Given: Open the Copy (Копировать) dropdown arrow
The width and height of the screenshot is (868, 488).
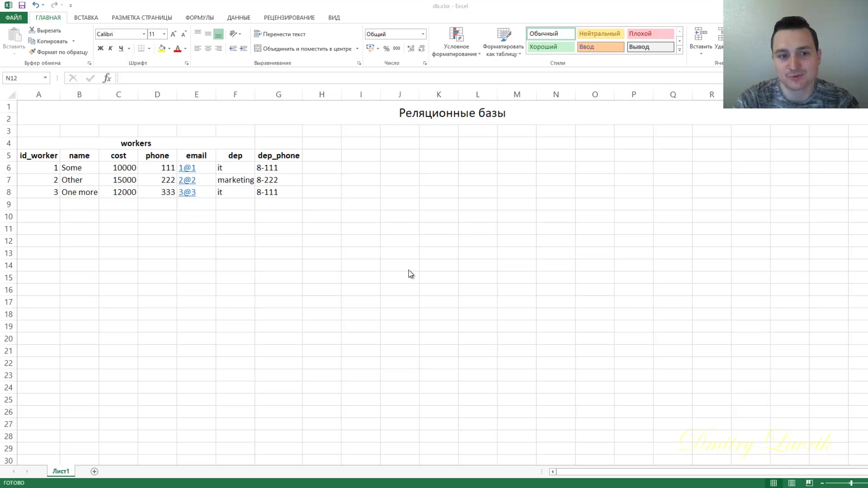Looking at the screenshot, I should [74, 41].
